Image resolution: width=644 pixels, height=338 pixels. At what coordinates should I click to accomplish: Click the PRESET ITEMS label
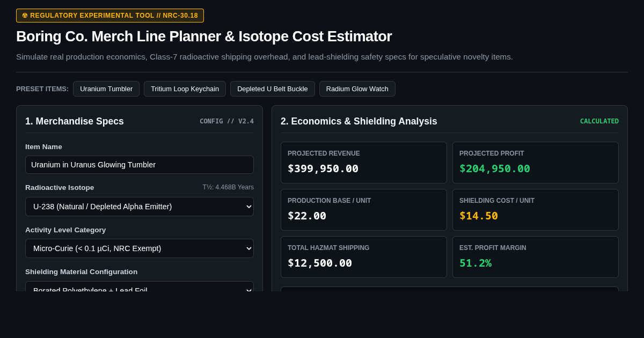coord(42,89)
